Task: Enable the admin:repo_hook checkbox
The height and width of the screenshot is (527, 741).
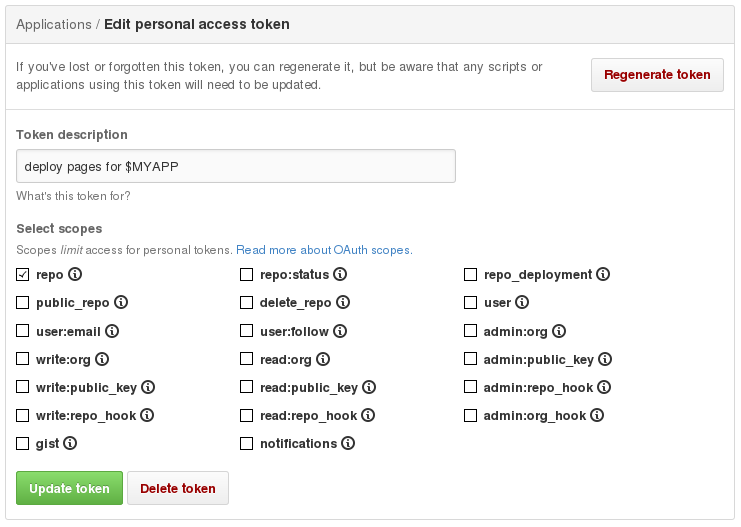Action: pyautogui.click(x=471, y=387)
